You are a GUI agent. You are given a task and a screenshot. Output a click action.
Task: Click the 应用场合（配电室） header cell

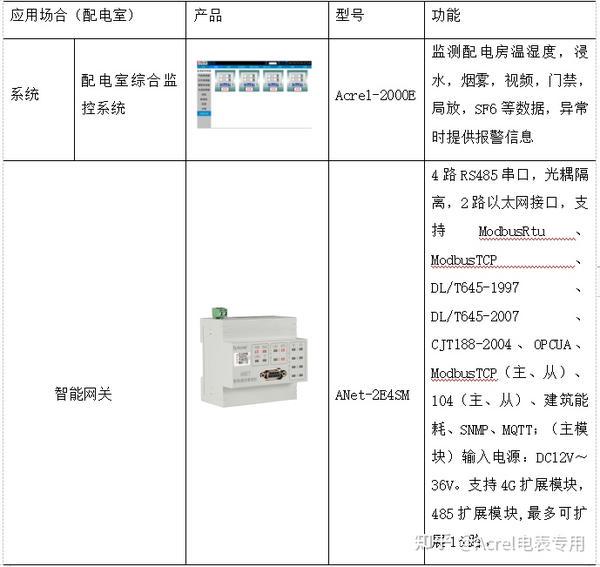click(94, 20)
